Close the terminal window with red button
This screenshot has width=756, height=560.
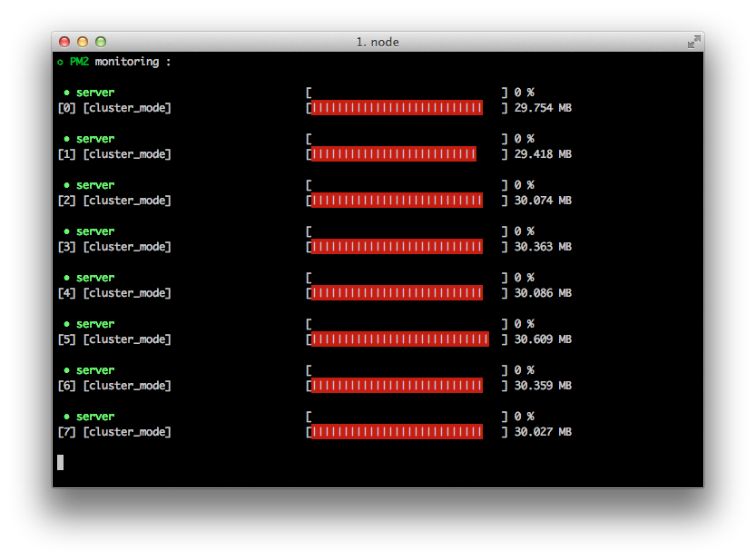tap(64, 42)
